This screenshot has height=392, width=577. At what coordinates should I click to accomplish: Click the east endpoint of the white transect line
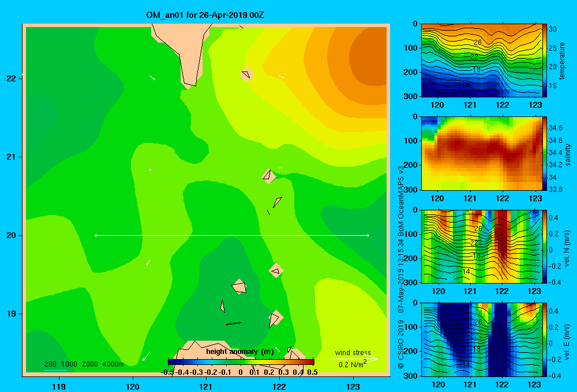pyautogui.click(x=368, y=235)
